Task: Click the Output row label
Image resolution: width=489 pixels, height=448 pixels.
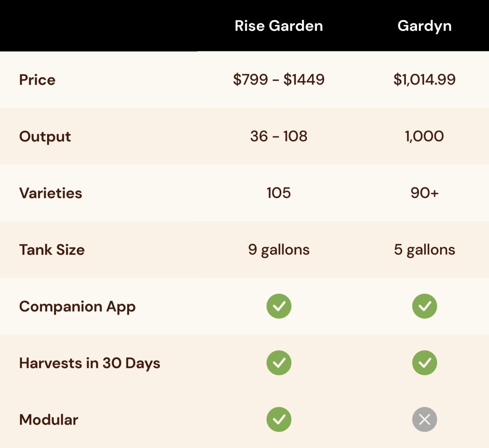Action: pos(45,137)
